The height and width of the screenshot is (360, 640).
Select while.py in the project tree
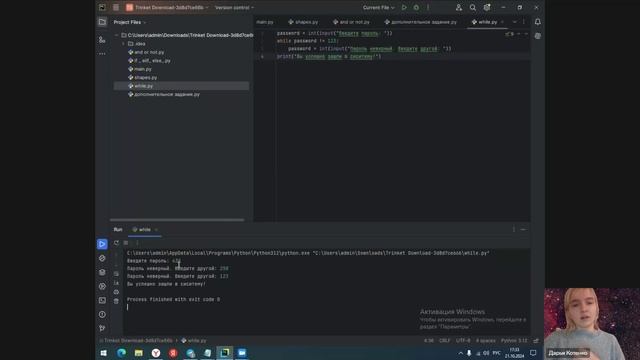click(x=181, y=86)
